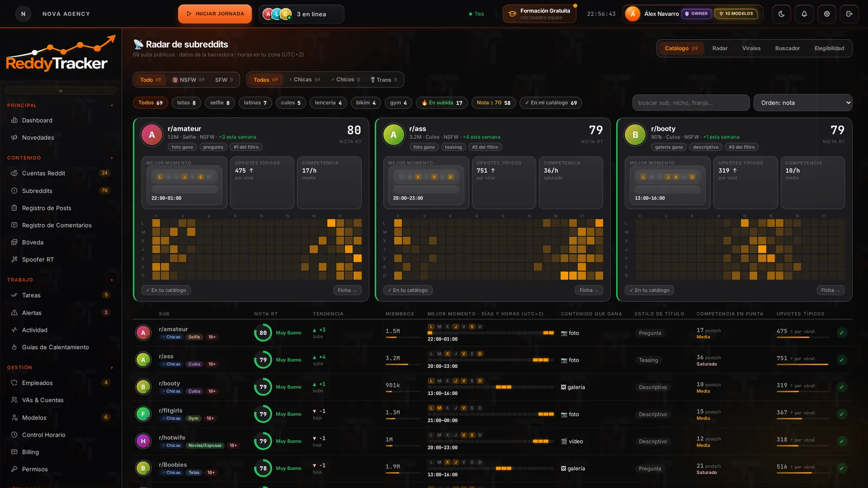Switch to the Radar tab
This screenshot has width=868, height=488.
tap(720, 48)
